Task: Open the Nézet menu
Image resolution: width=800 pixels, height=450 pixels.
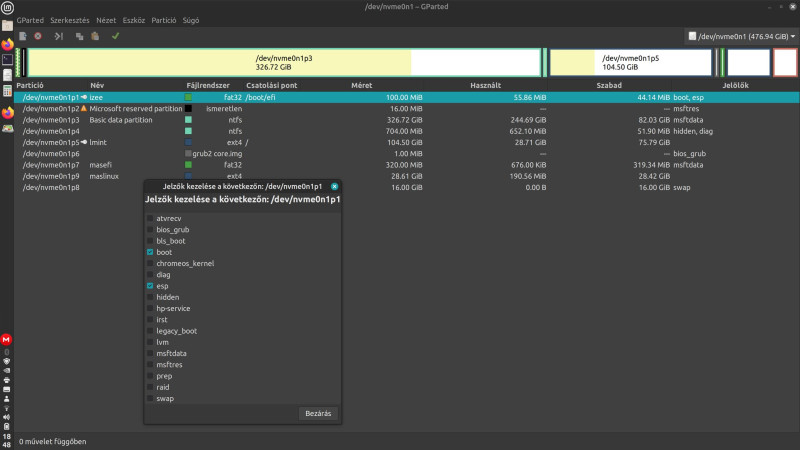Action: coord(106,20)
